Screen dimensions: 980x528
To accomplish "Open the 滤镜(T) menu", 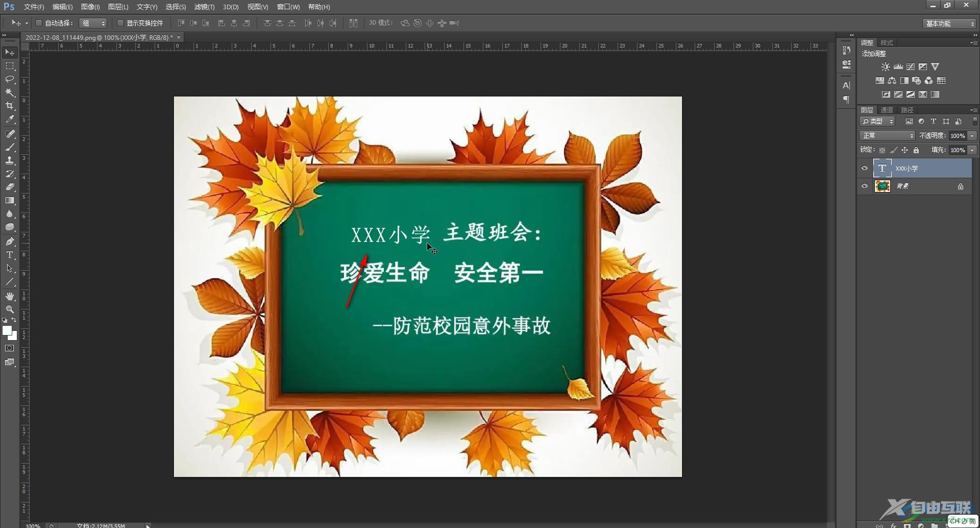I will point(204,7).
